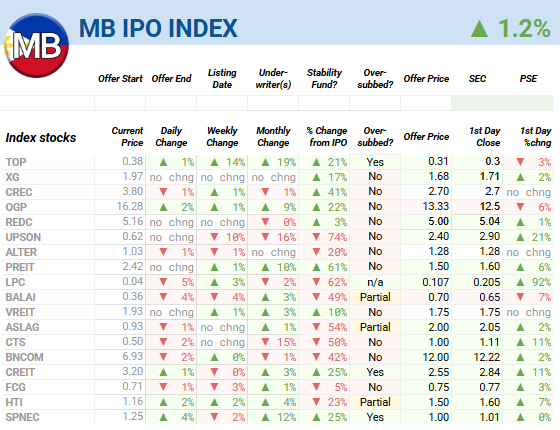560x430 pixels.
Task: Click HTI oversubbed cell Partial
Action: 375,402
